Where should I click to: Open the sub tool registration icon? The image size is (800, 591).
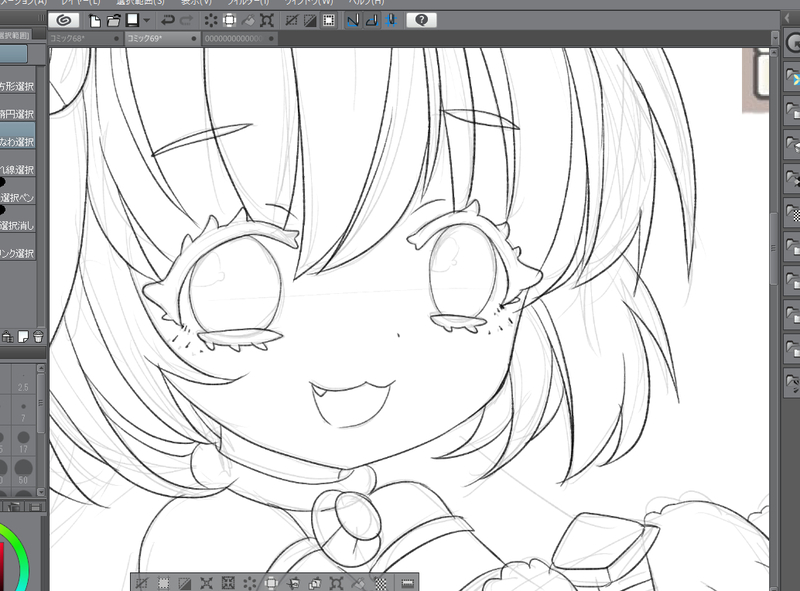[x=7, y=337]
